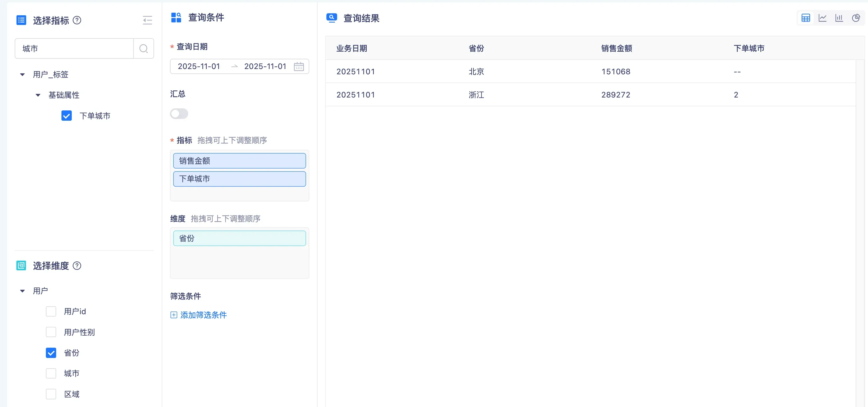The width and height of the screenshot is (868, 407).
Task: Uncheck the 下单城市 checkbox
Action: click(x=67, y=116)
